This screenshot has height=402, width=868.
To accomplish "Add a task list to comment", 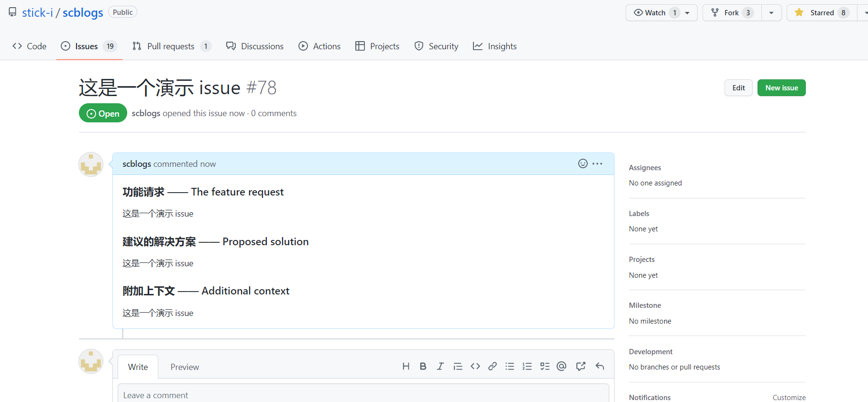I will click(x=545, y=366).
